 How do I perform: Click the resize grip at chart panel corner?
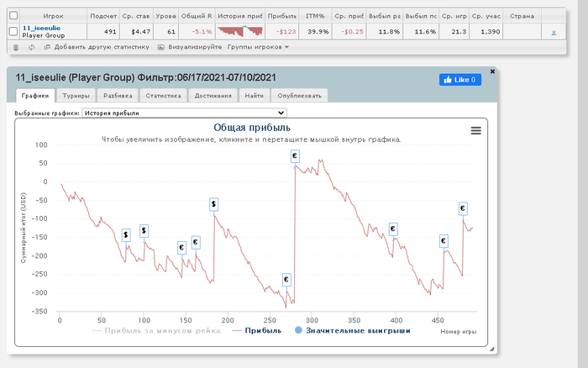pyautogui.click(x=491, y=349)
